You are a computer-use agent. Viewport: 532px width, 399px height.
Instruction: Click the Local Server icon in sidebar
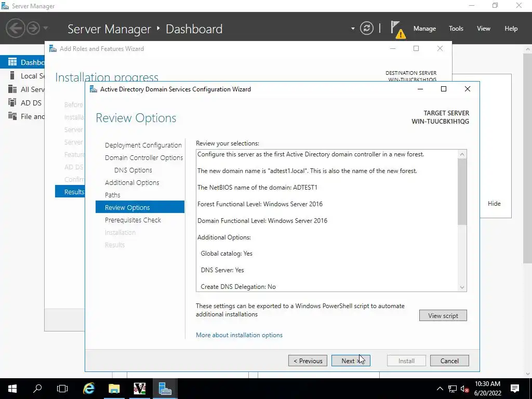click(x=12, y=75)
